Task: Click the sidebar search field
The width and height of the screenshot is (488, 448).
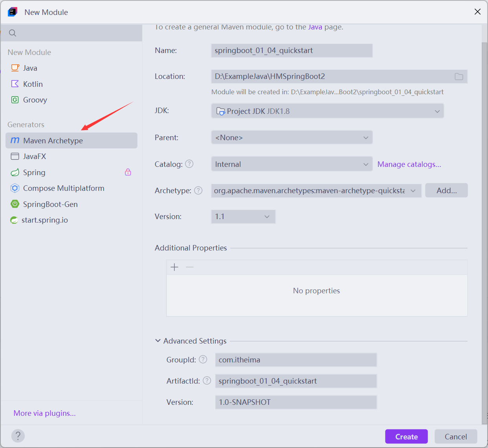Action: [71, 33]
